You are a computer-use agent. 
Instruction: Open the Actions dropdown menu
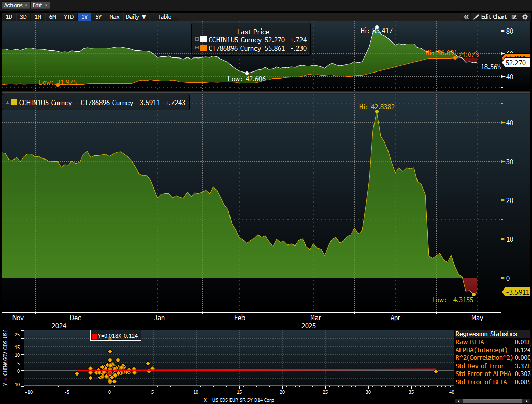coord(16,5)
